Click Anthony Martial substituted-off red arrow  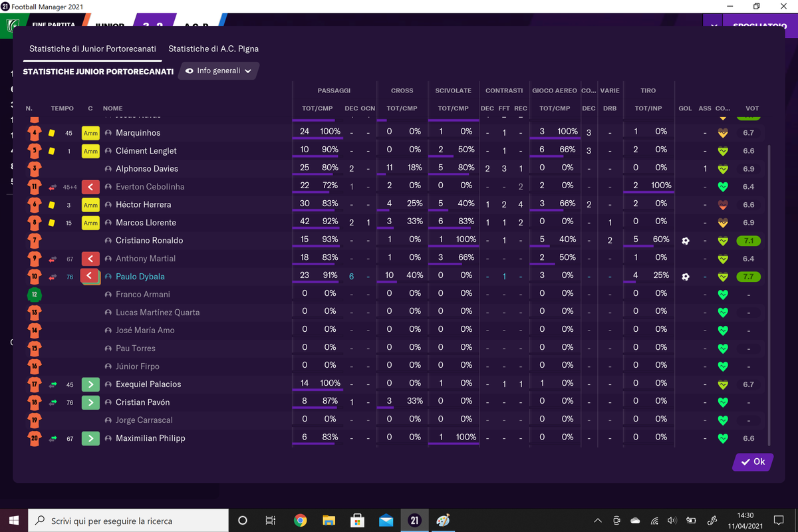tap(90, 259)
